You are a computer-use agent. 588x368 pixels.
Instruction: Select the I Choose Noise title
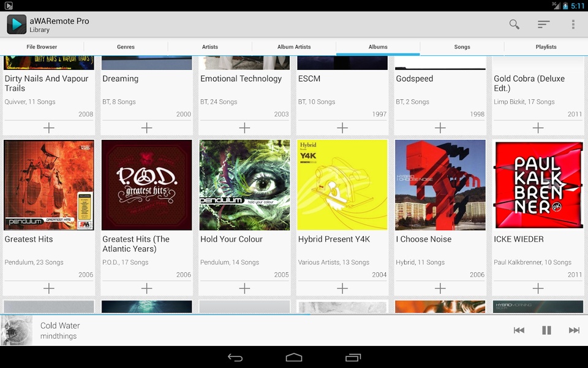point(424,239)
